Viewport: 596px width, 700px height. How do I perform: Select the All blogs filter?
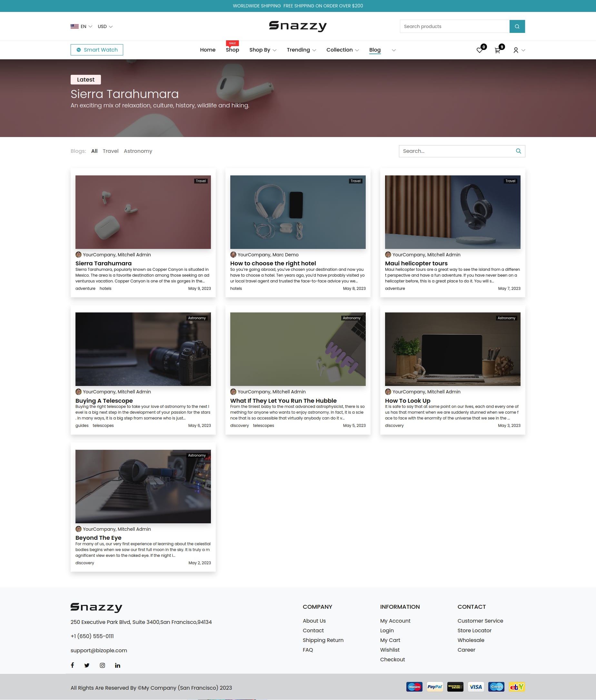click(x=94, y=151)
